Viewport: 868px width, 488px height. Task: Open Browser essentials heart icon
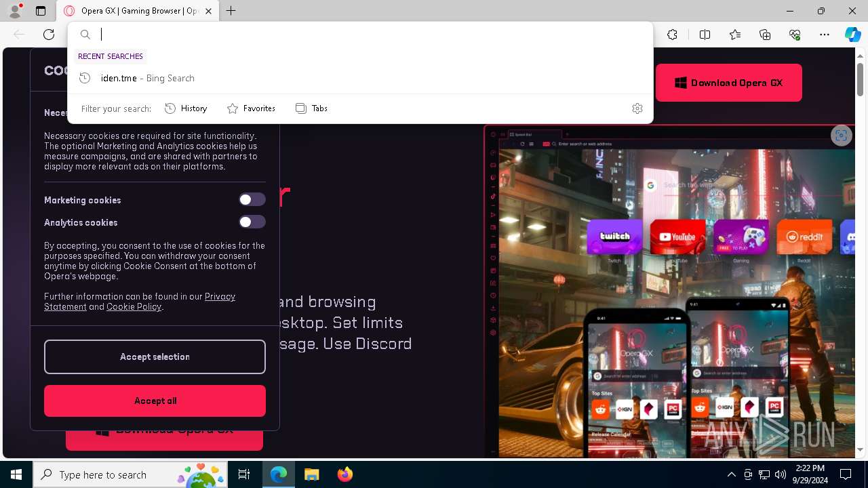coord(795,35)
